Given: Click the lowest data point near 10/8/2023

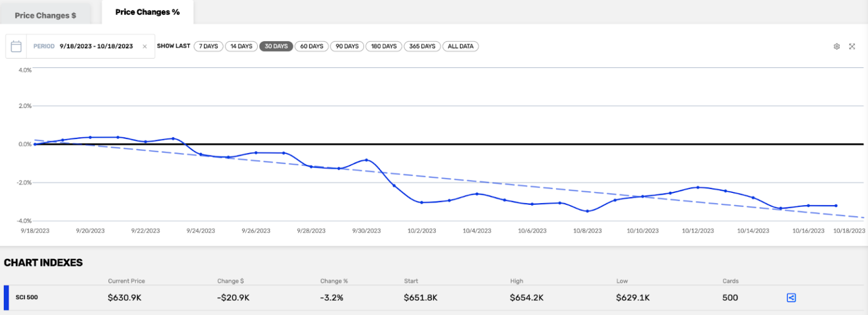Looking at the screenshot, I should click(588, 211).
